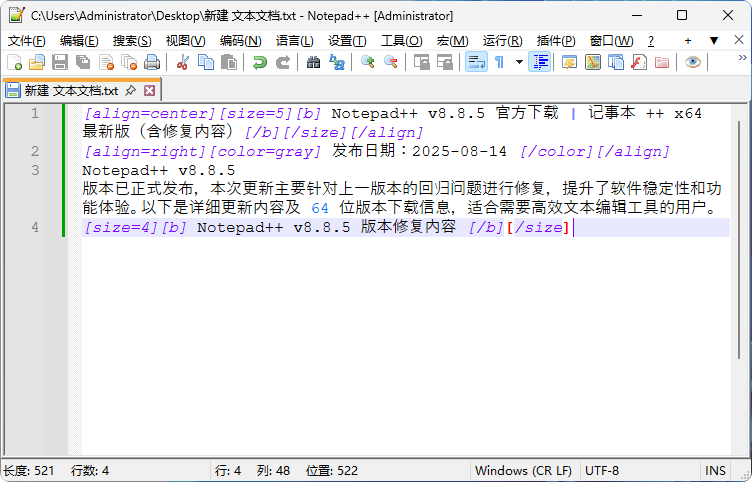
Task: Click line number 4 in the margin
Action: point(35,227)
